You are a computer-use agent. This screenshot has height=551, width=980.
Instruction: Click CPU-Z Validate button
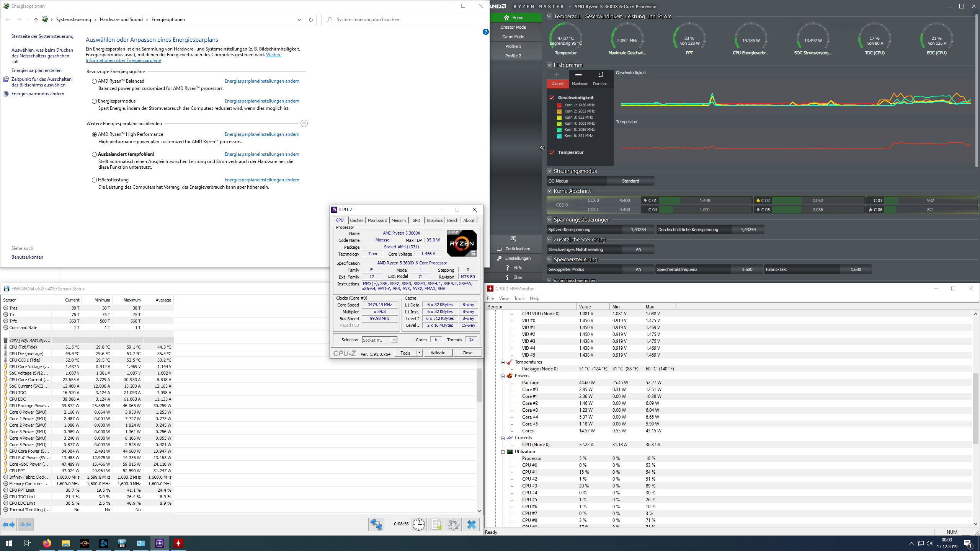tap(438, 353)
